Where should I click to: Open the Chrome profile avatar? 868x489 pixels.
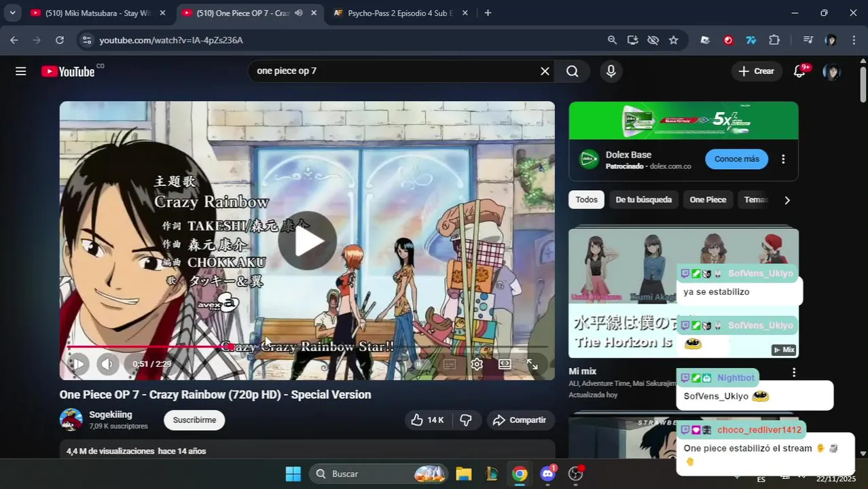click(x=831, y=40)
